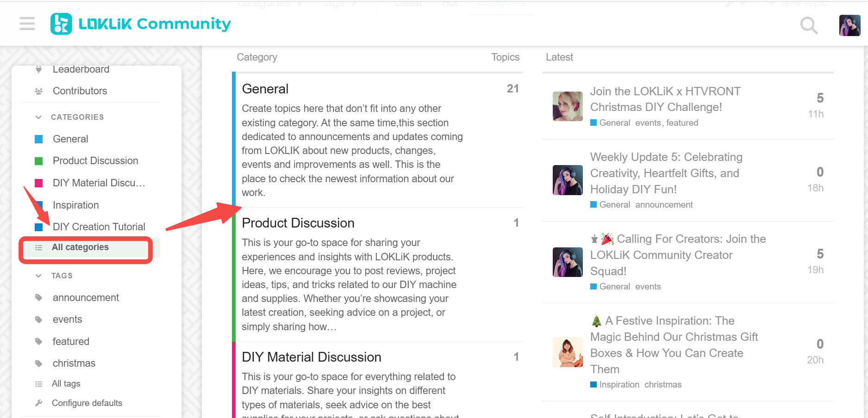Click the christmas tag icon
Screen dimensions: 868x418
coord(39,363)
